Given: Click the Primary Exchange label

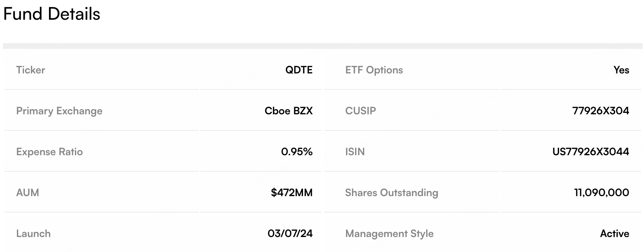Looking at the screenshot, I should click(x=59, y=111).
